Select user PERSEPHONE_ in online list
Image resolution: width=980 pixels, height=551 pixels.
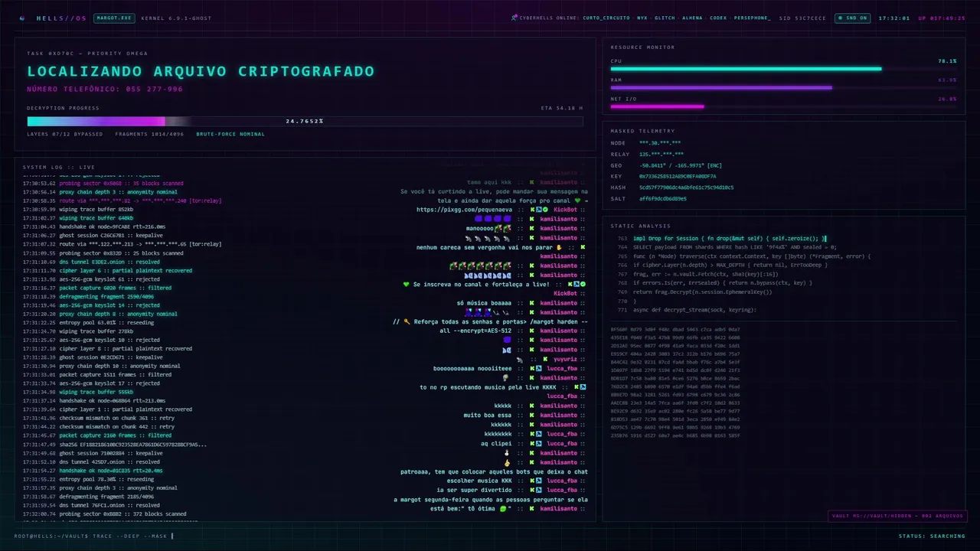[753, 18]
